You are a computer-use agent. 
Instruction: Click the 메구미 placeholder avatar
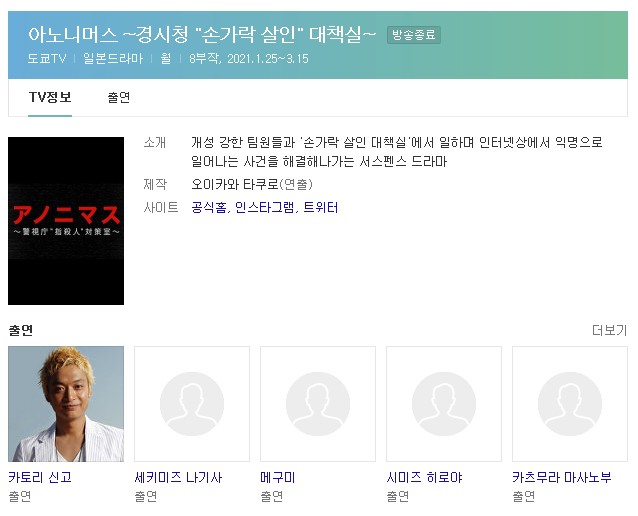coord(318,404)
